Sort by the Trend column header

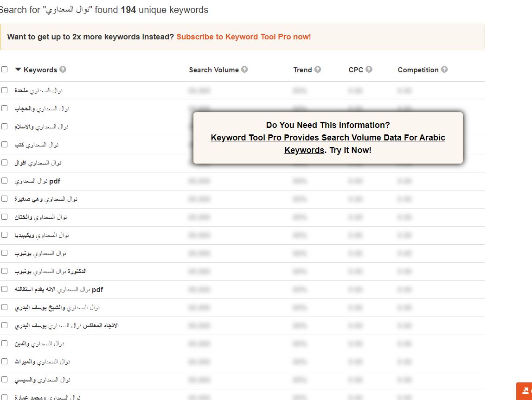pyautogui.click(x=302, y=70)
